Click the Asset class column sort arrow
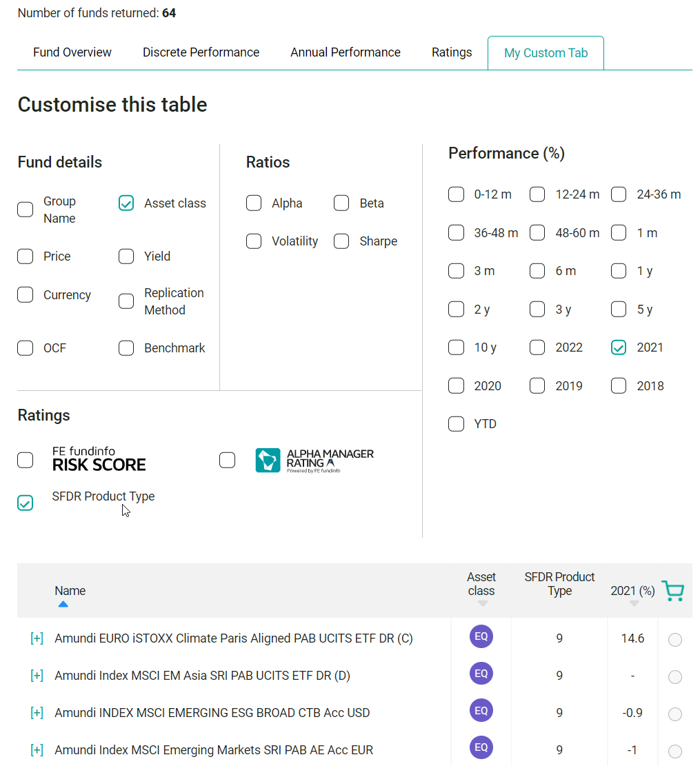700x766 pixels. [482, 605]
